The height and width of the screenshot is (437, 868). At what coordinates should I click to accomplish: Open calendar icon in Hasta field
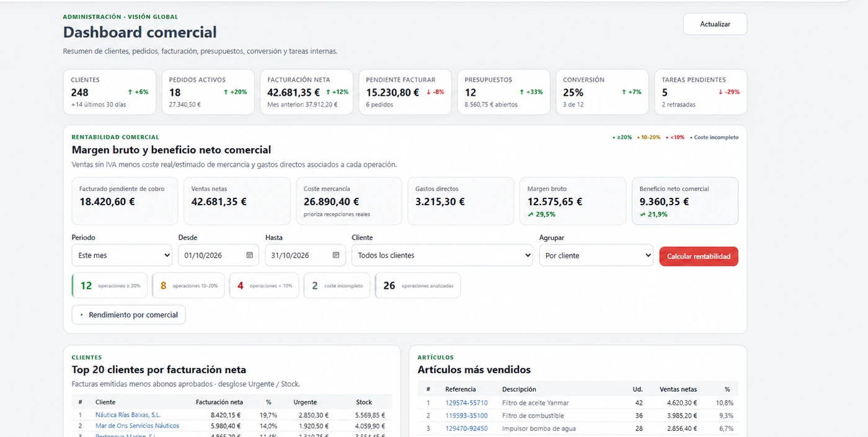(336, 255)
